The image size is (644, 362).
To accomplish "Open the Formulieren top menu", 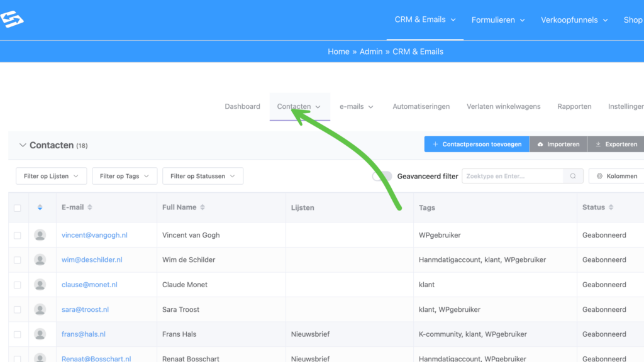I will (497, 20).
